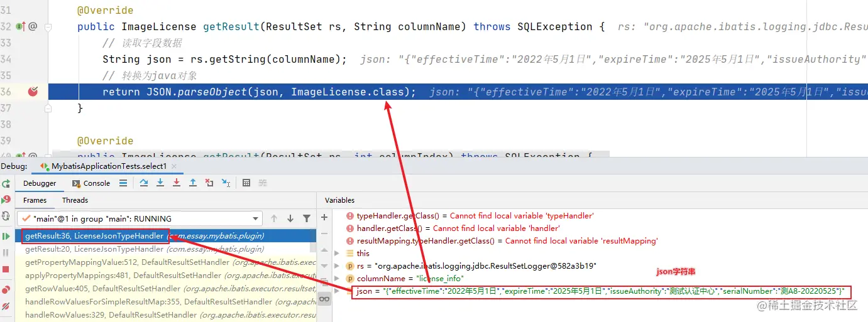Fold the getResult method at line 32
The height and width of the screenshot is (322, 868).
click(x=48, y=26)
